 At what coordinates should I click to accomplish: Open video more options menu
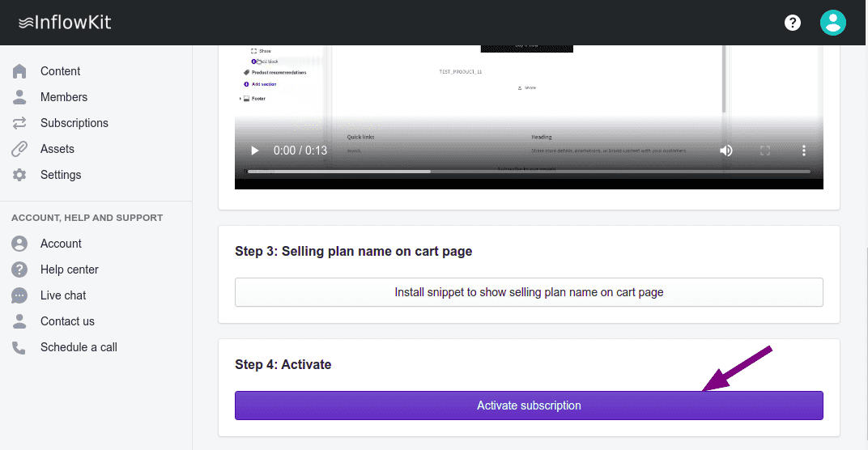[804, 151]
